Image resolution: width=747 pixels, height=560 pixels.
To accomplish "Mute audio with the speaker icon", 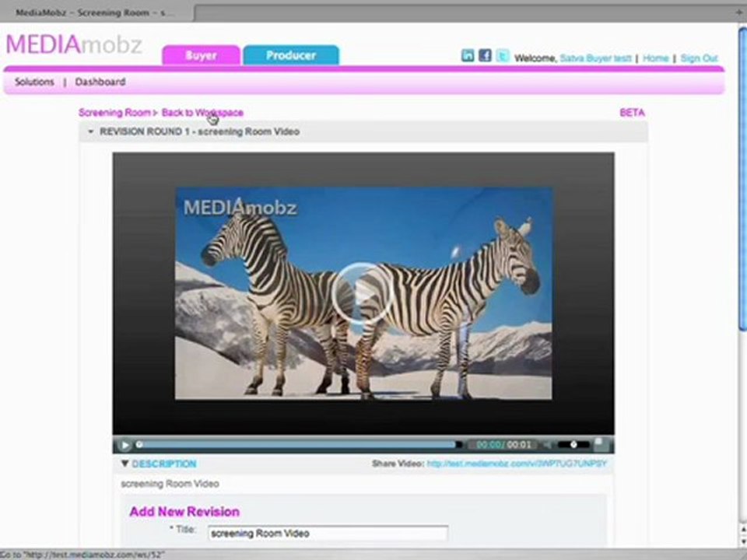I will [548, 445].
